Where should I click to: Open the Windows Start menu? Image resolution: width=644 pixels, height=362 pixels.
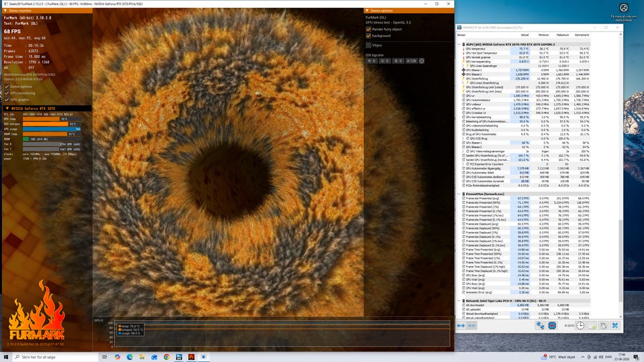(x=6, y=357)
